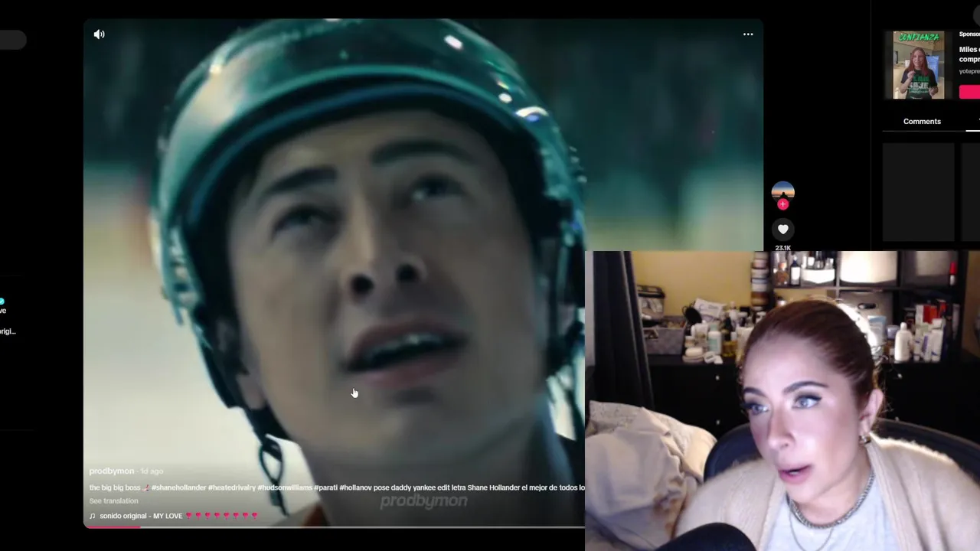Mute the video with the speaker icon

tap(100, 34)
